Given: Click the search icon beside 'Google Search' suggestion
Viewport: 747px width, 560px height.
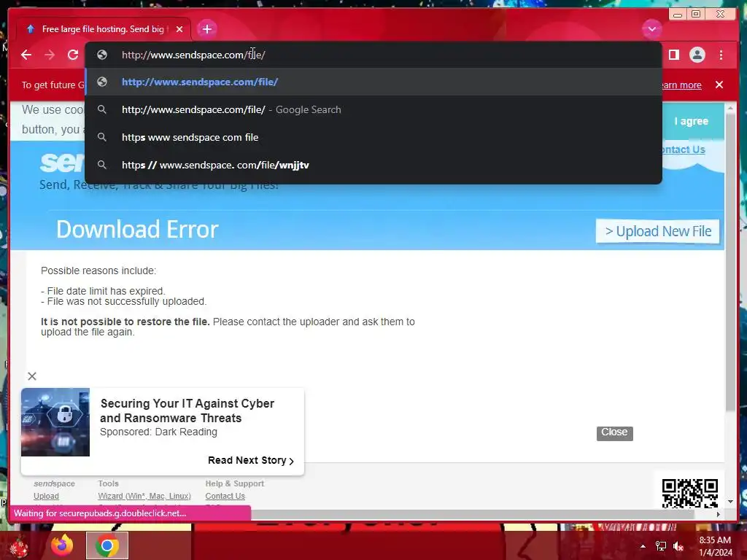Looking at the screenshot, I should pos(102,109).
